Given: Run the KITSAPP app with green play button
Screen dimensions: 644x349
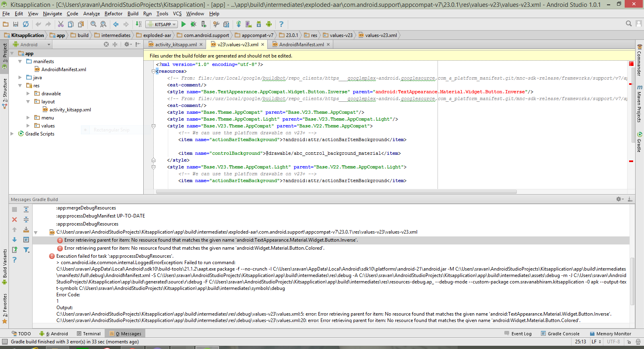Looking at the screenshot, I should 184,25.
